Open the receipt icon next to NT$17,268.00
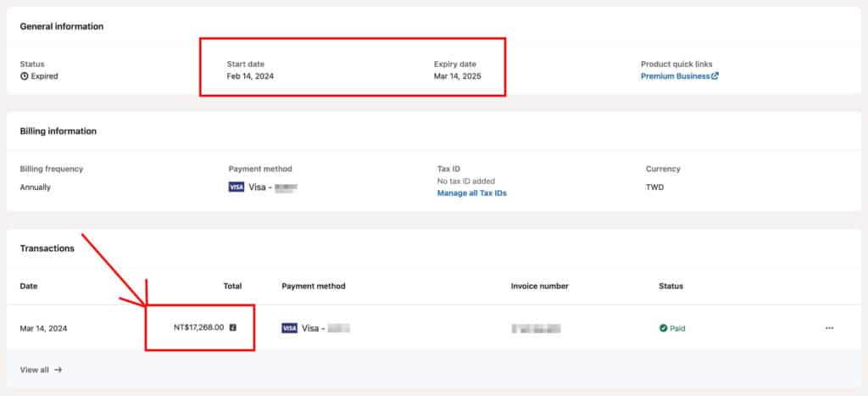Screen dimensions: 868x396 [232, 327]
